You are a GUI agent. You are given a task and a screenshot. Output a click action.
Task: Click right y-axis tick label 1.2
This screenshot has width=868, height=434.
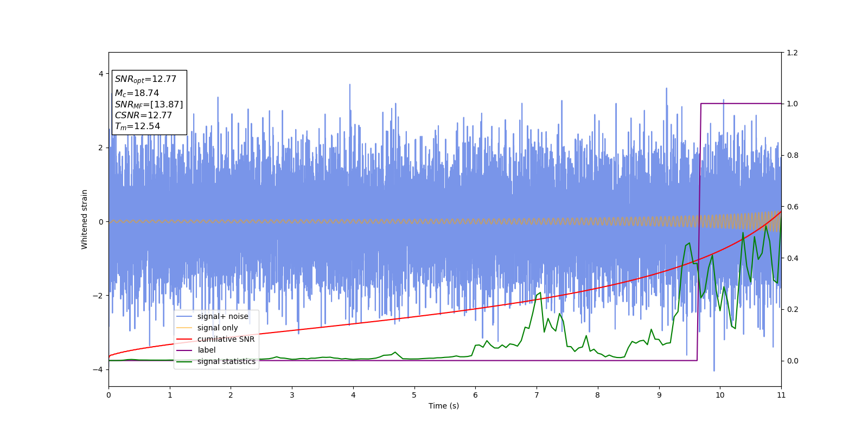click(x=792, y=53)
